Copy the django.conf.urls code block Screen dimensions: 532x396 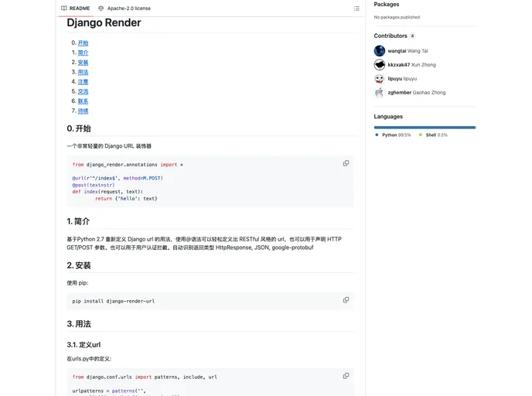(x=346, y=376)
